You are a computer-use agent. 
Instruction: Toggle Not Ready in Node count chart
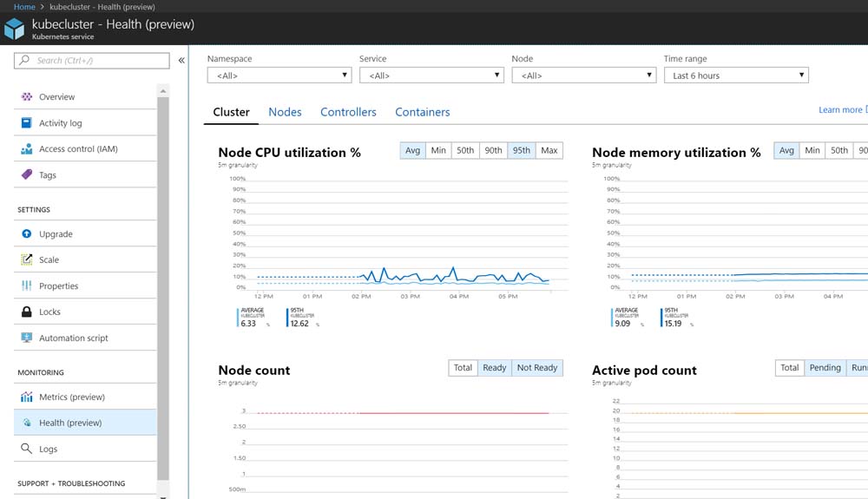536,368
